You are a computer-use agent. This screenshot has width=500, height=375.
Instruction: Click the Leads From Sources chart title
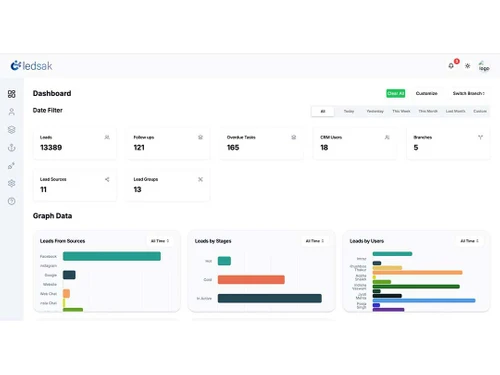(x=62, y=241)
